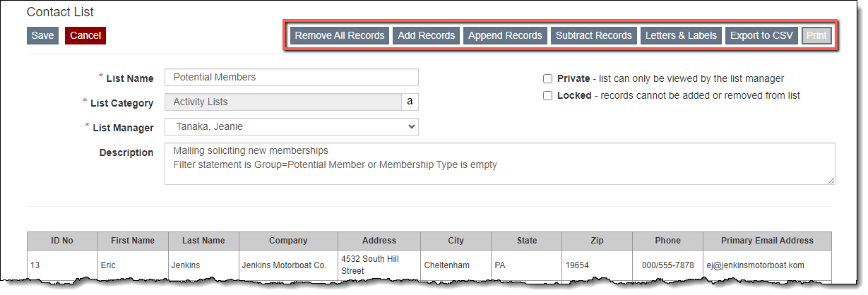
Task: Choose Append Records
Action: click(x=505, y=36)
